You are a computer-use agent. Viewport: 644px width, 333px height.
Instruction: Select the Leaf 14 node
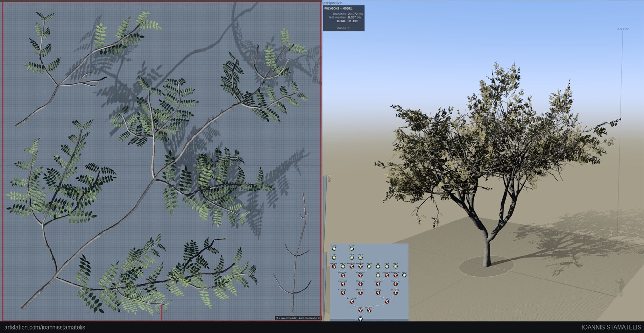[x=343, y=266]
